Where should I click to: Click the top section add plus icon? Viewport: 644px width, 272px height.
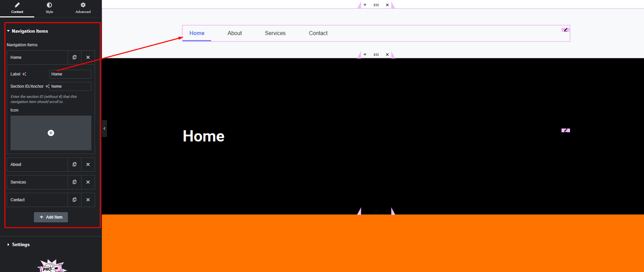(365, 5)
